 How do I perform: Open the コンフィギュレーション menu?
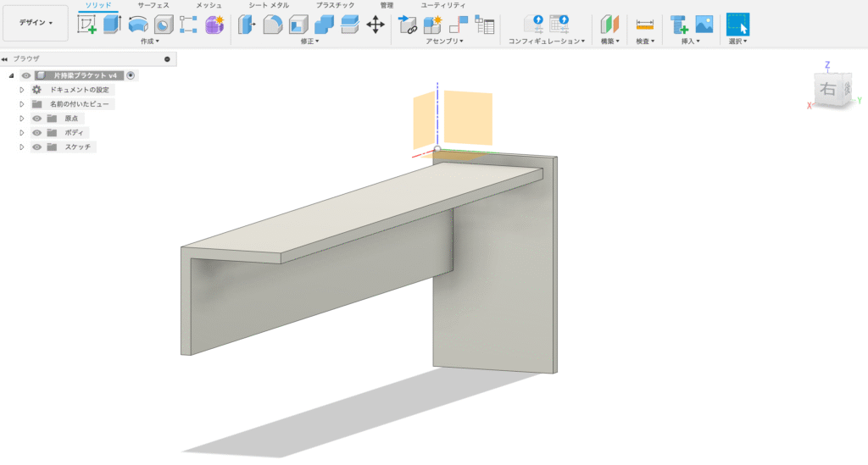tap(547, 41)
